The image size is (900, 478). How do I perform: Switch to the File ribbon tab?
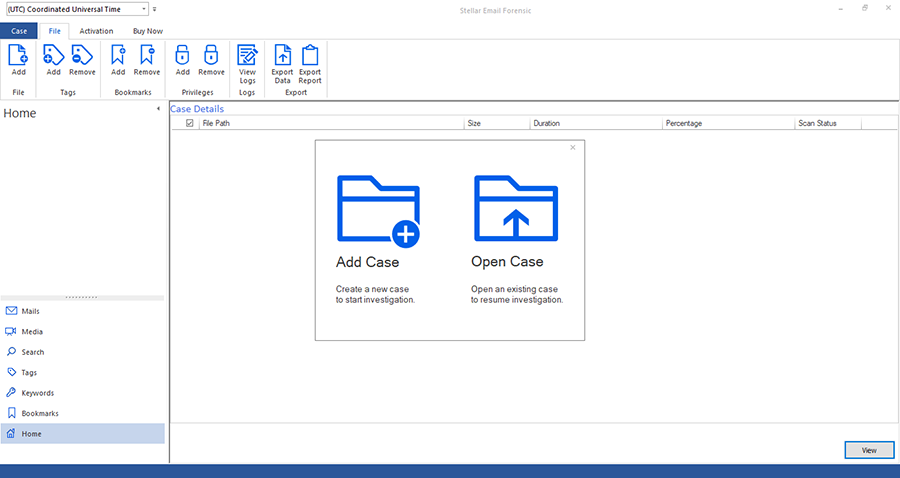[x=55, y=31]
